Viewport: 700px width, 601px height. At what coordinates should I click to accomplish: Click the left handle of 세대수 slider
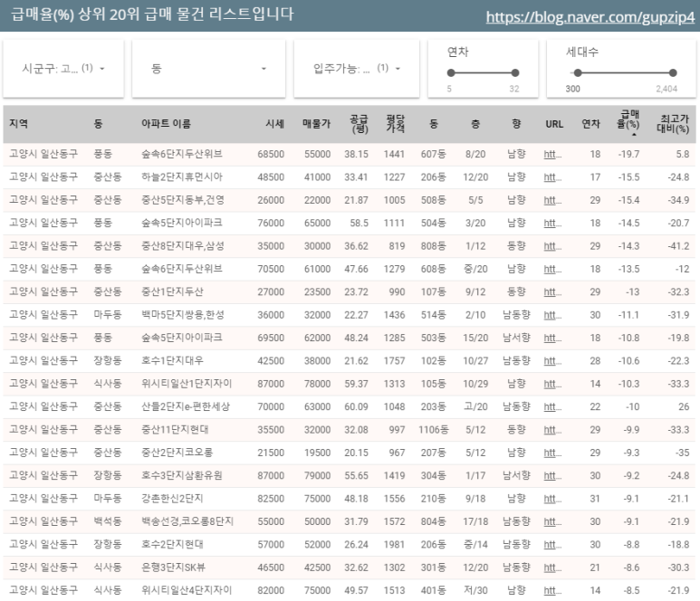[578, 72]
